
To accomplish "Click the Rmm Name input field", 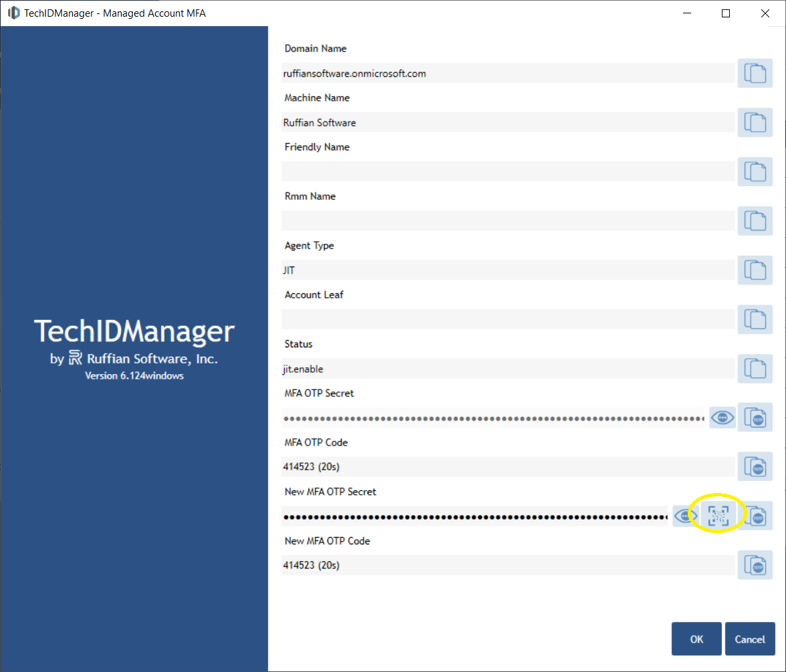I will point(508,221).
